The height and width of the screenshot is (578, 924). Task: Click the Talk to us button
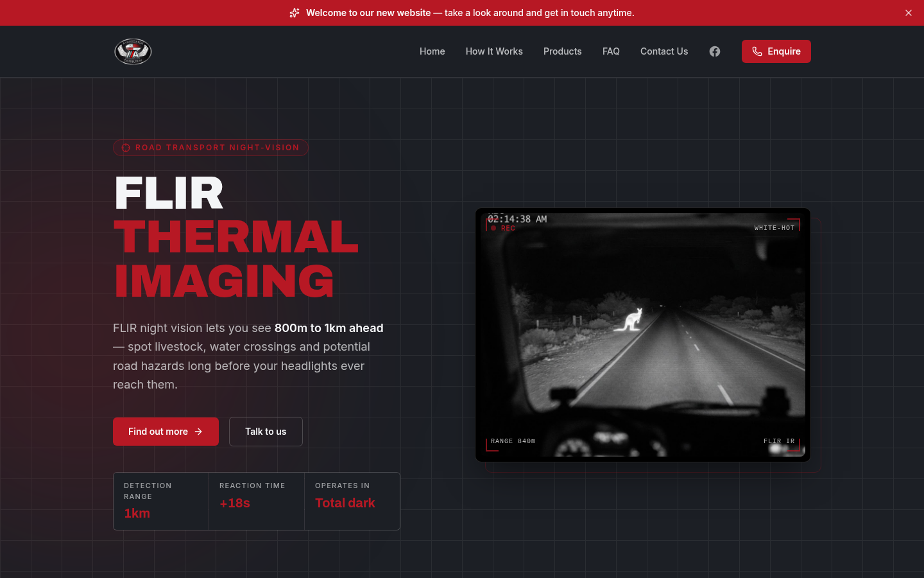[266, 432]
